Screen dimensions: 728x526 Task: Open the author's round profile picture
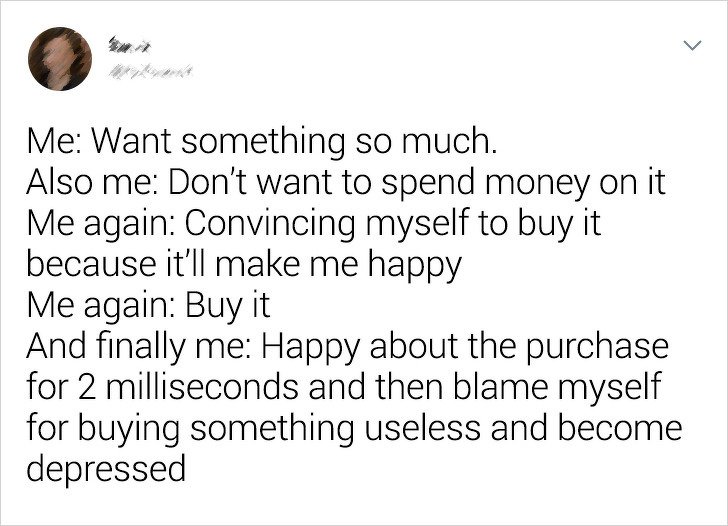coord(60,58)
